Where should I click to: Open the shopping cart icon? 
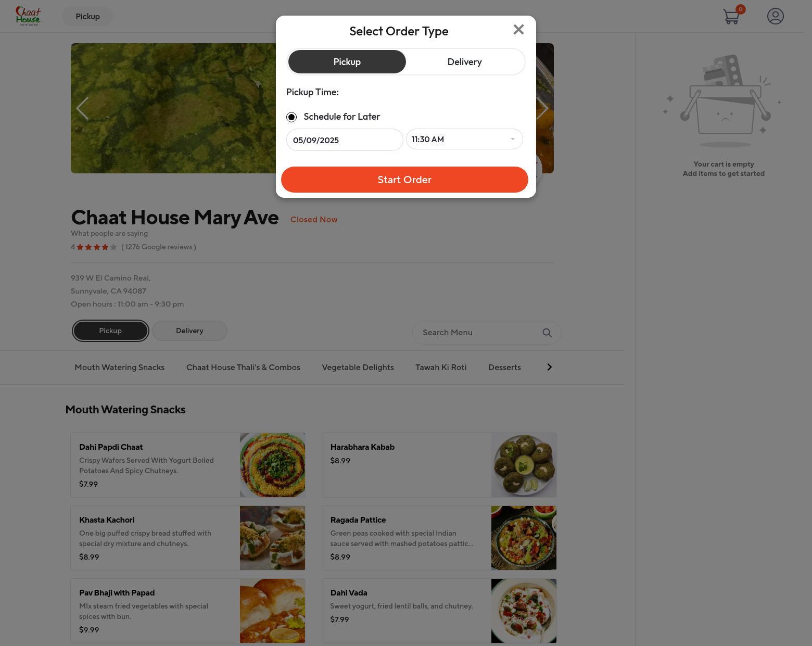(732, 16)
